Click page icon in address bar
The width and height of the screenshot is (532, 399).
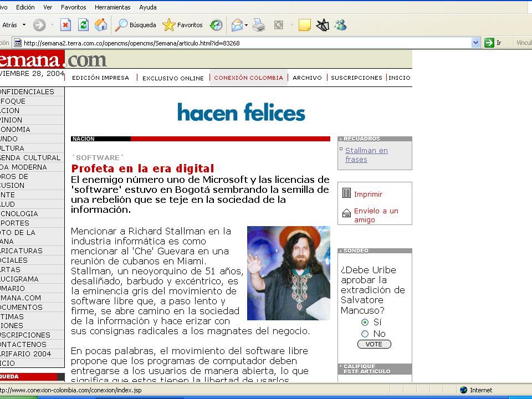[x=17, y=43]
